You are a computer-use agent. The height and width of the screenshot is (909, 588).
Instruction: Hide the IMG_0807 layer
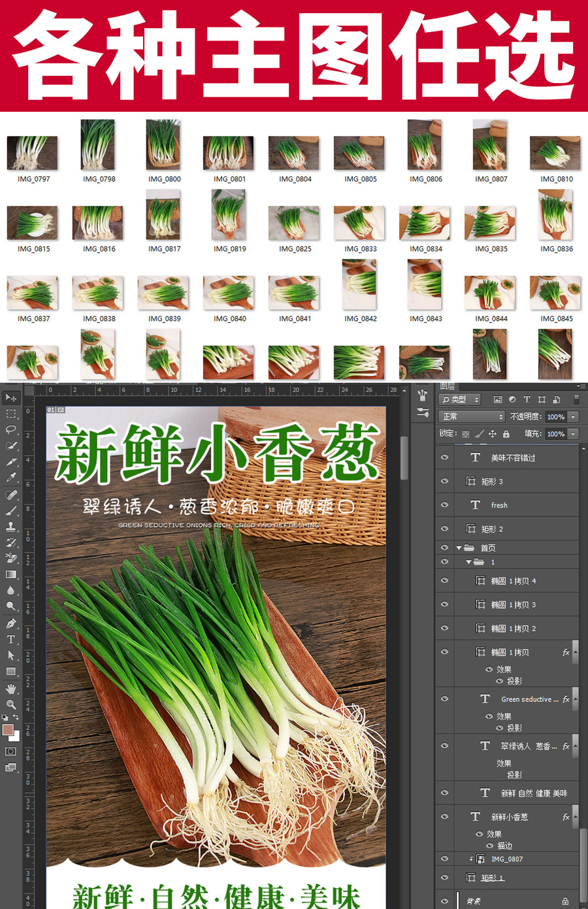point(444,859)
